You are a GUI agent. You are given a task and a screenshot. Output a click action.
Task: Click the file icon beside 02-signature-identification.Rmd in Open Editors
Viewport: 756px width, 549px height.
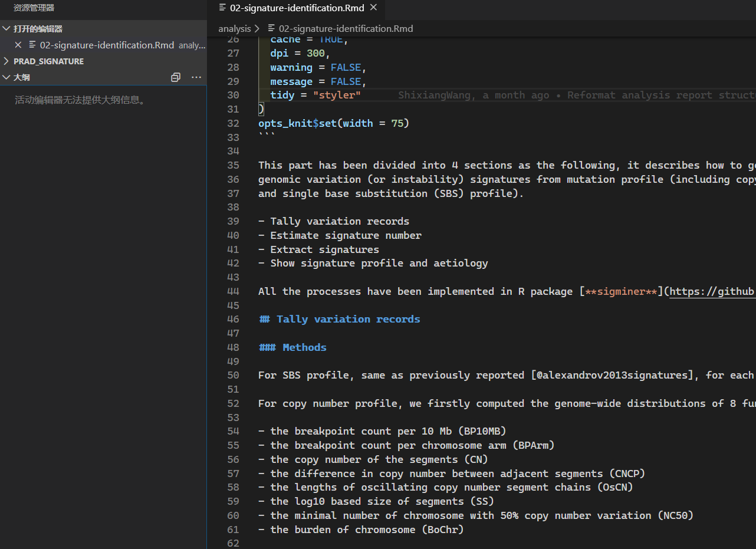click(32, 45)
